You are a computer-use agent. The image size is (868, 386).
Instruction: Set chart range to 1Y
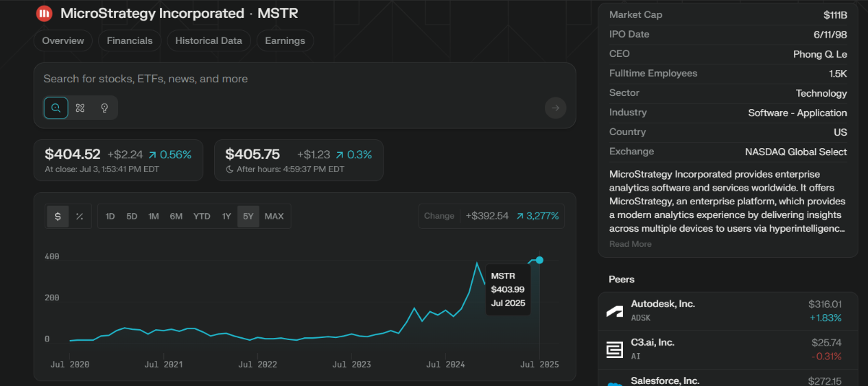(226, 216)
